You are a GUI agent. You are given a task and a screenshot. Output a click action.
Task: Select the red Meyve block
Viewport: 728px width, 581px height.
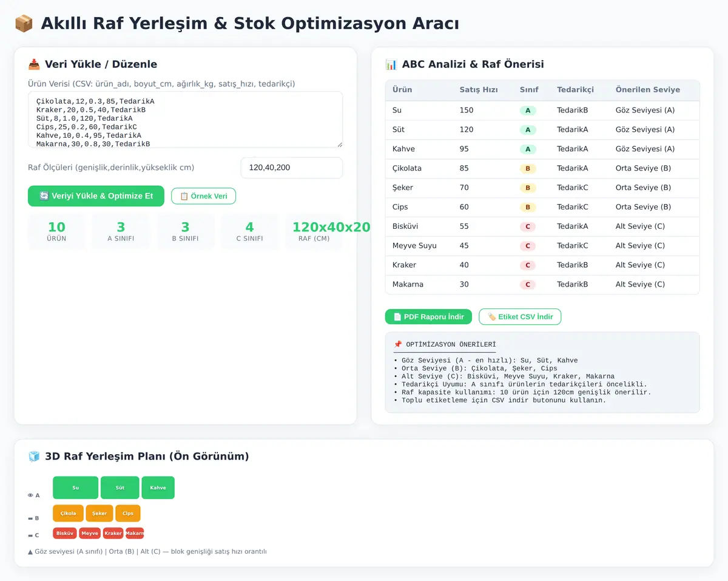click(x=90, y=533)
